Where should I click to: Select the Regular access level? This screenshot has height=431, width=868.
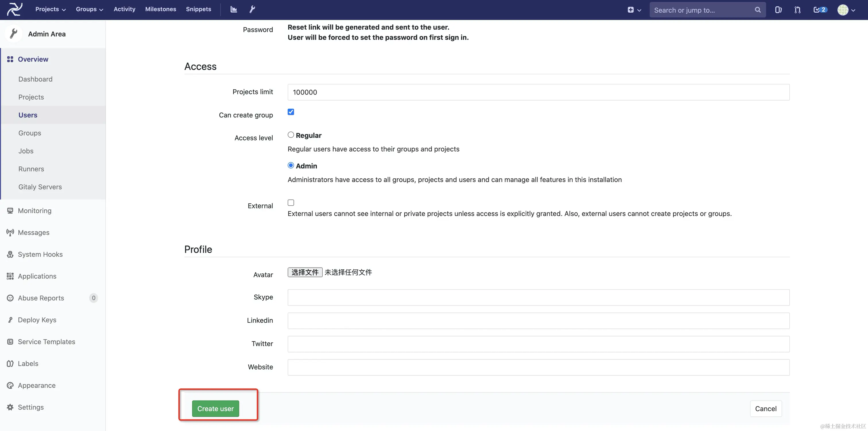(291, 135)
